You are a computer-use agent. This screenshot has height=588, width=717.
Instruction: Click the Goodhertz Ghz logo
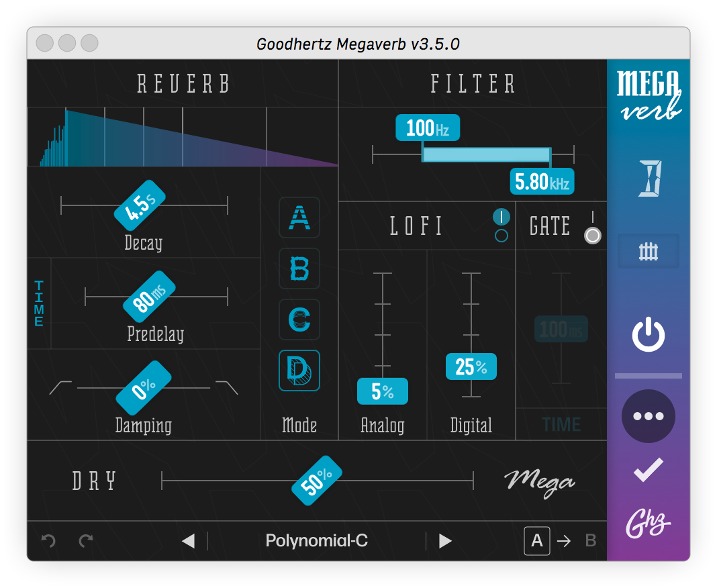tap(647, 524)
